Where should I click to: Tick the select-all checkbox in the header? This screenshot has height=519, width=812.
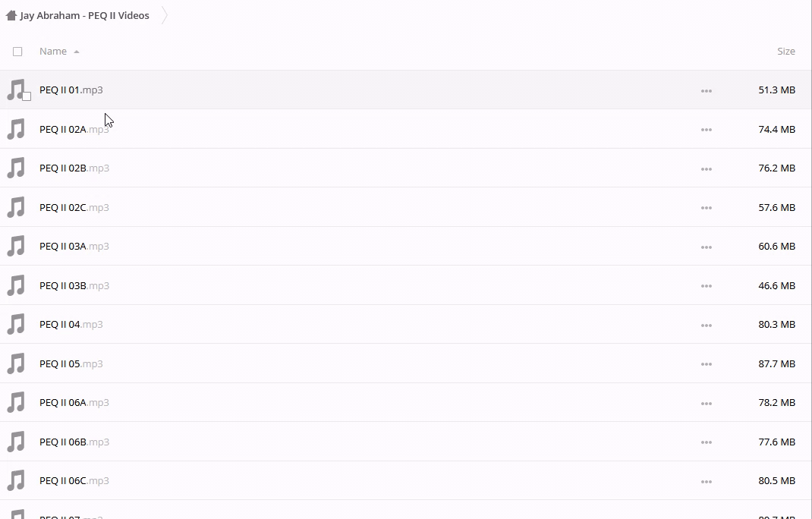(x=17, y=52)
